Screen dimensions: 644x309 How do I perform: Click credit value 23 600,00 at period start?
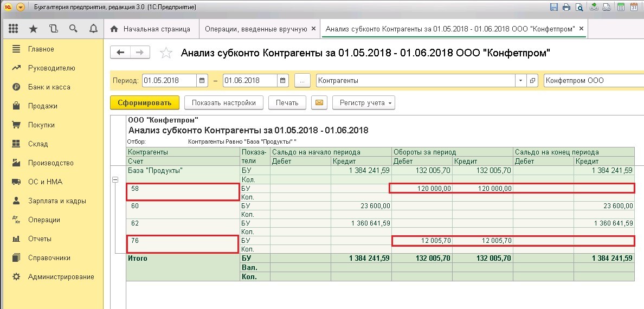point(362,206)
